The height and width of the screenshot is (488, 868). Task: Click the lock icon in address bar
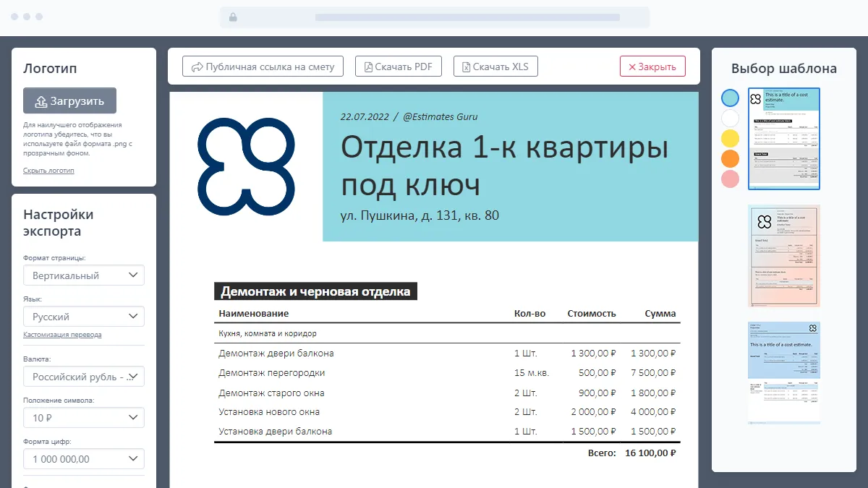point(233,17)
